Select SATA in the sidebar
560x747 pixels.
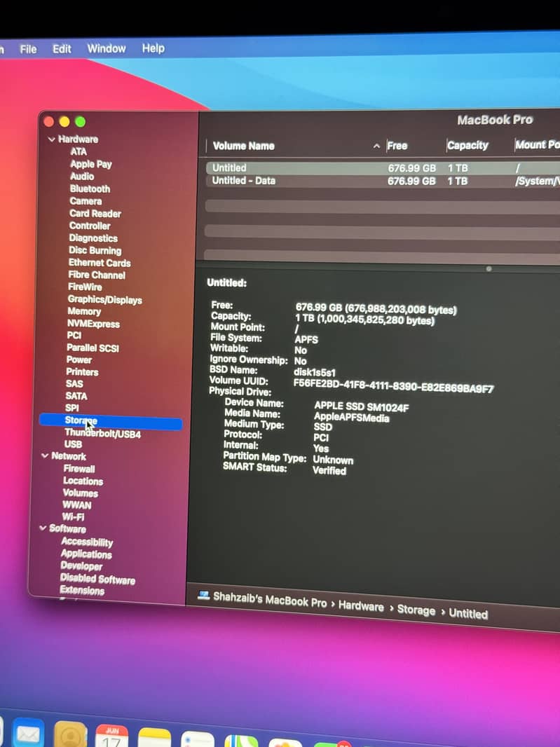[76, 396]
